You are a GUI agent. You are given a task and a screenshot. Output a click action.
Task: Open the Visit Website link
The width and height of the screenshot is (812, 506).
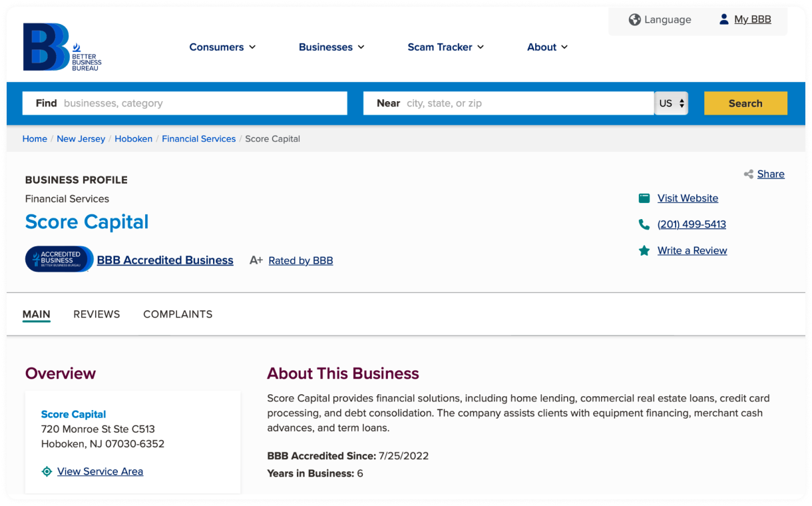[x=688, y=198]
